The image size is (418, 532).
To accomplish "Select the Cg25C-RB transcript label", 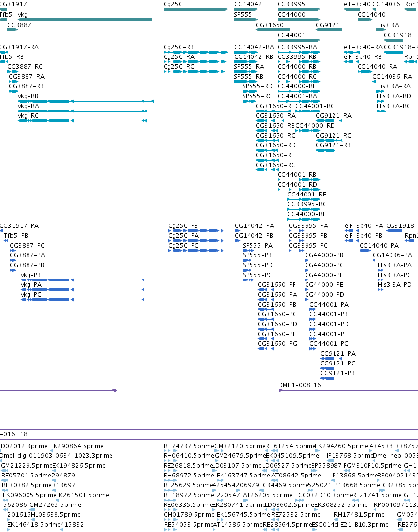I will [178, 47].
